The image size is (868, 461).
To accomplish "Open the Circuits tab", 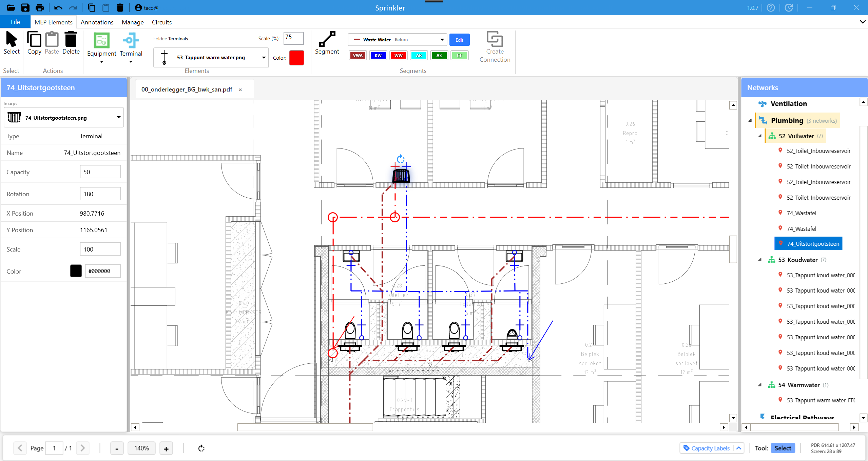I will pos(161,22).
